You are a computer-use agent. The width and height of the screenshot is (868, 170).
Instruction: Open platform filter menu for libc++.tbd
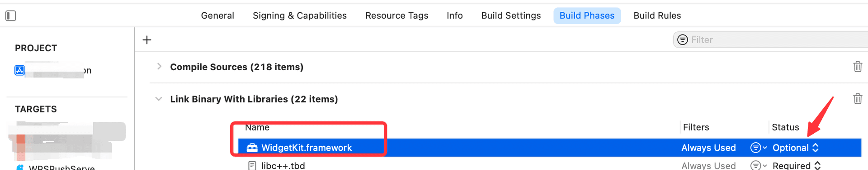[759, 165]
